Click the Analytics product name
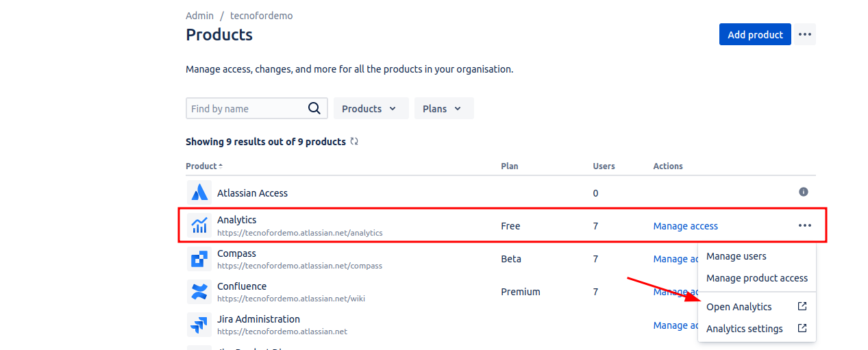Image resolution: width=868 pixels, height=350 pixels. pos(236,220)
